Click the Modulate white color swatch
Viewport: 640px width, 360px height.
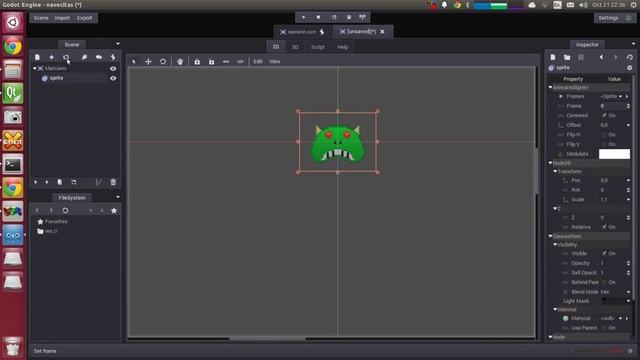point(614,154)
